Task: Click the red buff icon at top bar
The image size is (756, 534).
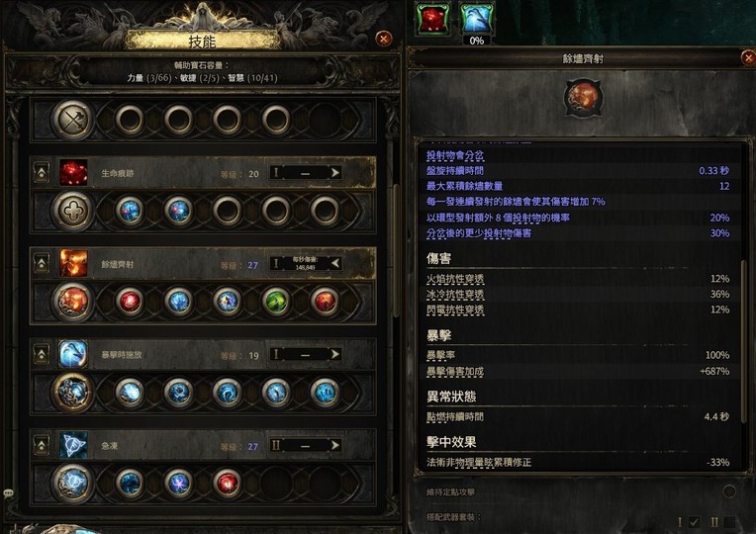Action: click(x=433, y=19)
